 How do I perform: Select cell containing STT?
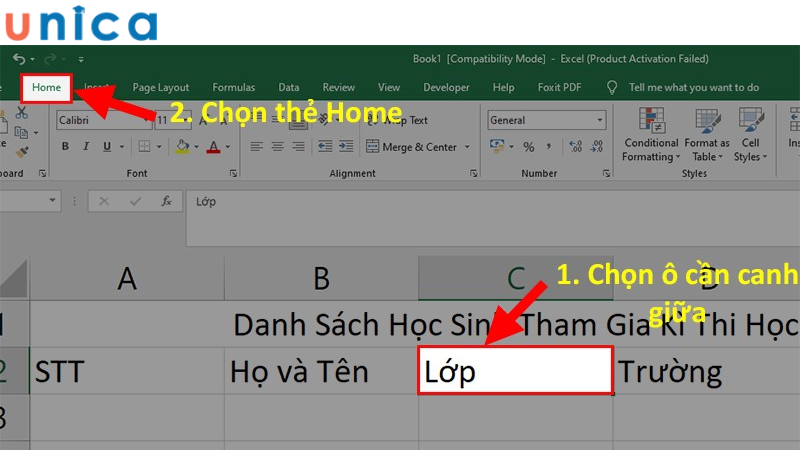click(127, 371)
